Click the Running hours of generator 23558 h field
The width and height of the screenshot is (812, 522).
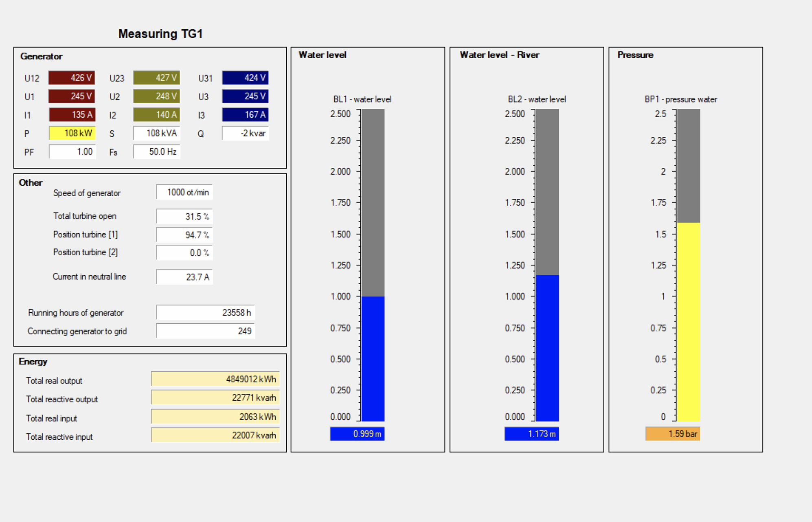[205, 313]
